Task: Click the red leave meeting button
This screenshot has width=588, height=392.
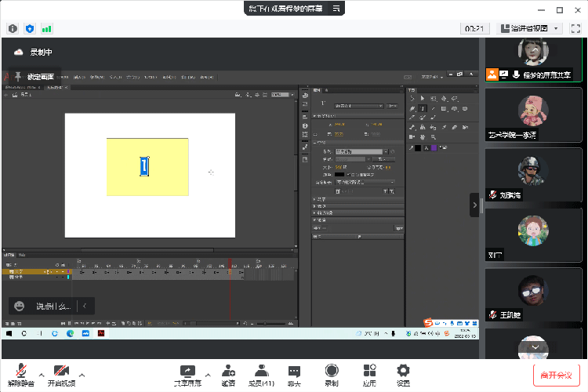Action: pos(557,375)
